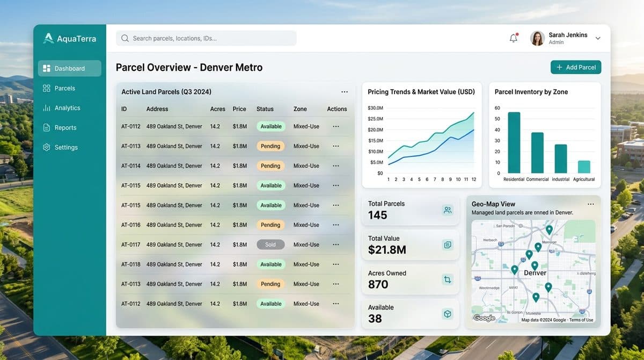Open actions menu for parcel AT-0116

[336, 225]
